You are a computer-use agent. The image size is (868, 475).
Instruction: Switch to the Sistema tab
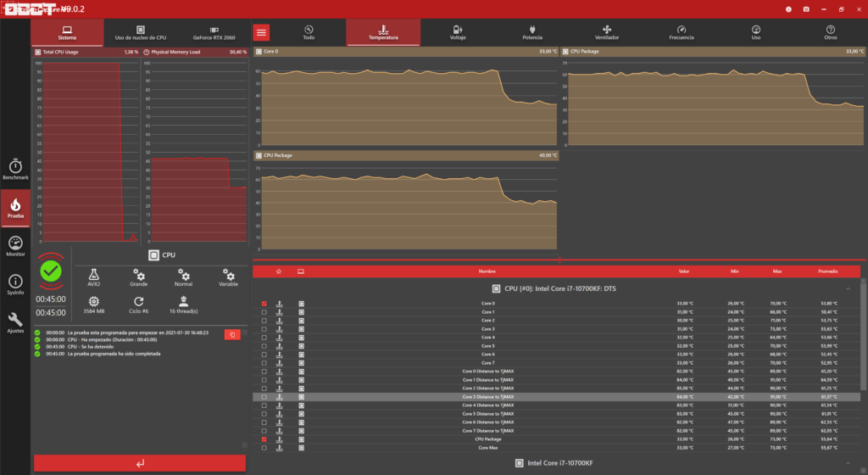pyautogui.click(x=67, y=33)
